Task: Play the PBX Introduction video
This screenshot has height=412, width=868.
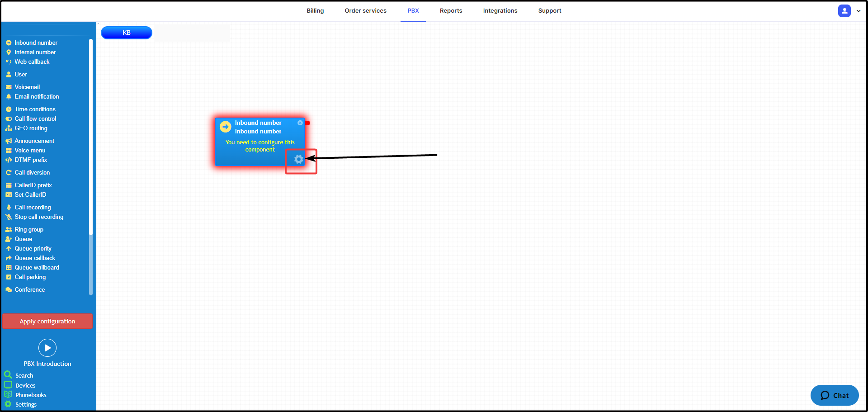Action: pyautogui.click(x=47, y=348)
